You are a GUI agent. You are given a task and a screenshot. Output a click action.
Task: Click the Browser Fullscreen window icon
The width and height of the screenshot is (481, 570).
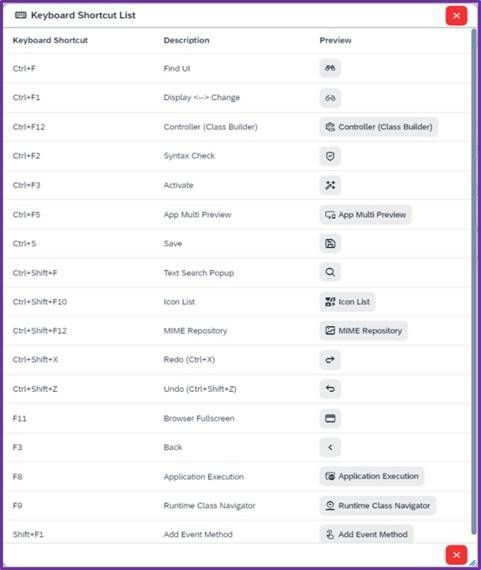coord(330,418)
